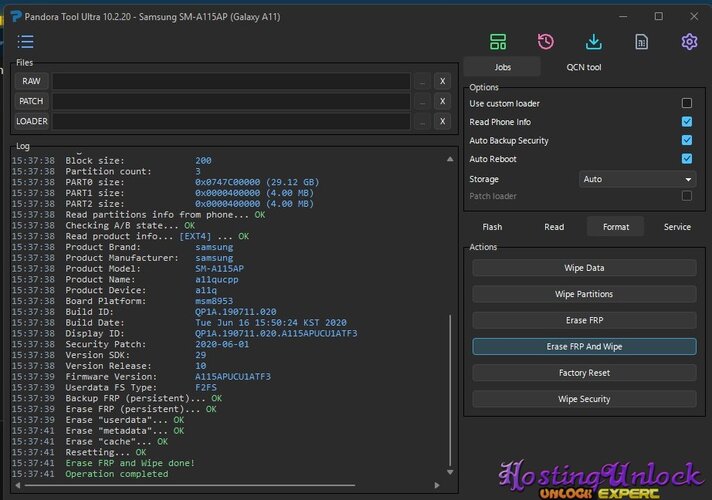Click the log horizontal scrollbar thumb

[190, 485]
